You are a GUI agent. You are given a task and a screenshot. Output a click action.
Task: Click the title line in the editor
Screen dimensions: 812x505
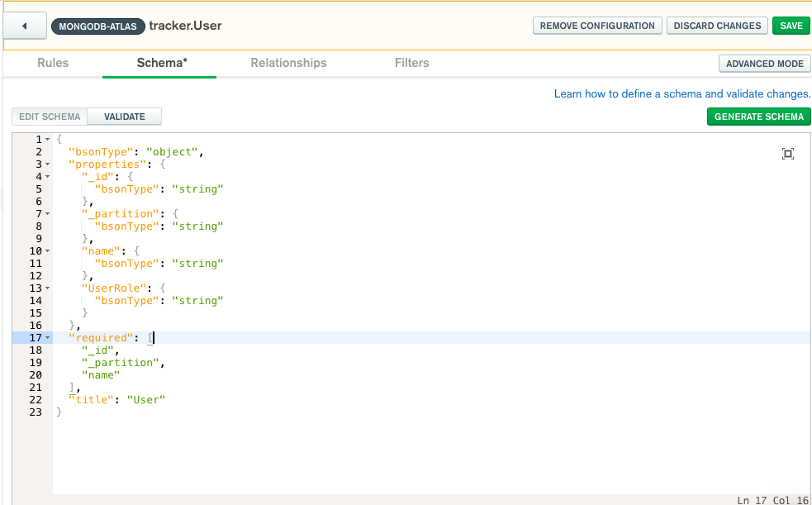pos(117,400)
